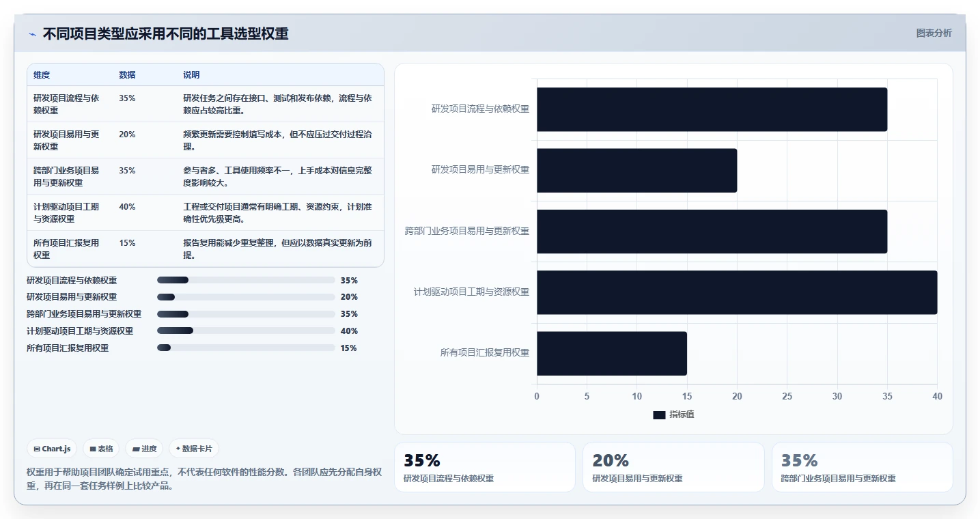This screenshot has height=519, width=980.
Task: Click progress bar for 计划驱动项目工期与资源权重
Action: pos(246,331)
